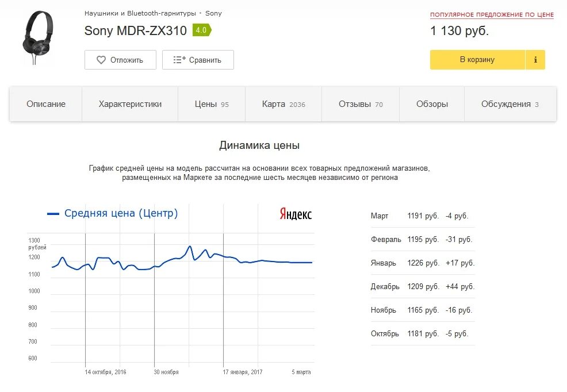Image resolution: width=567 pixels, height=392 pixels.
Task: Open ПОПУЛЯРНОЕ ПРЕДЛОЖЕНИЕ ПО ЦЕНЕ link
Action: pos(492,14)
